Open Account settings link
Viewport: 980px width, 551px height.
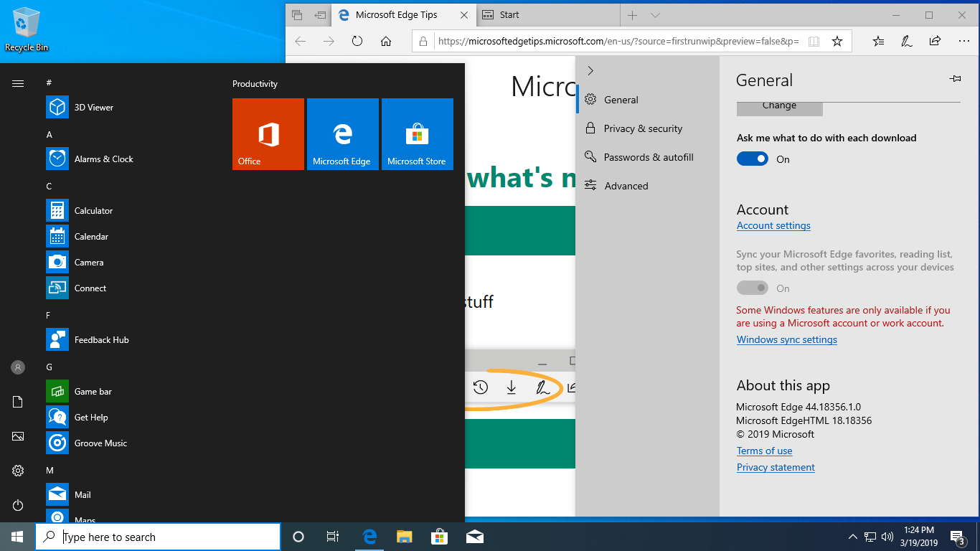773,225
